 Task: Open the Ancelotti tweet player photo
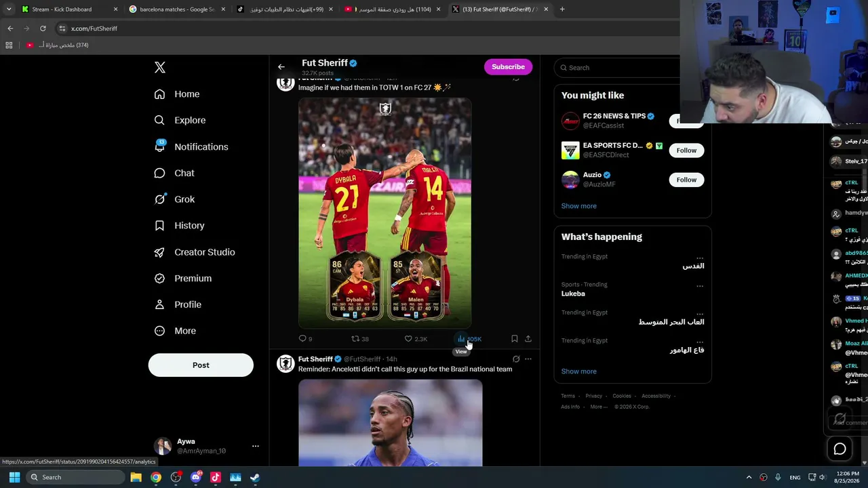tap(391, 423)
